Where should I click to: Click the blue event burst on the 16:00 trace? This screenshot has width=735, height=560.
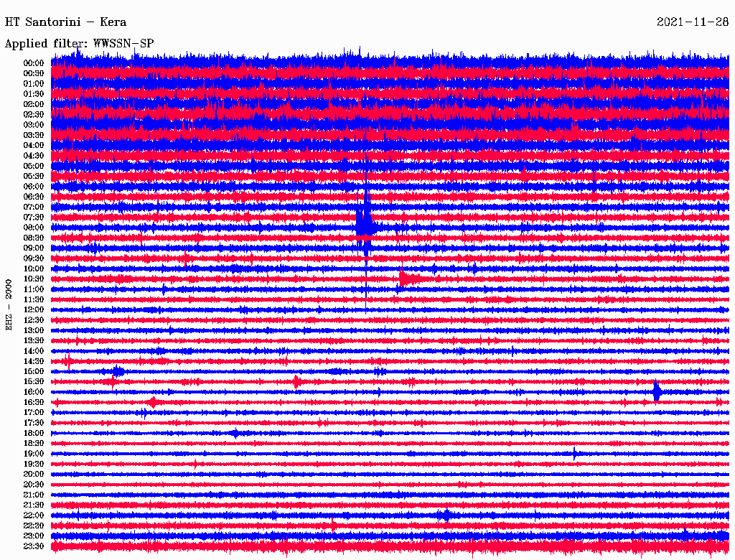657,391
